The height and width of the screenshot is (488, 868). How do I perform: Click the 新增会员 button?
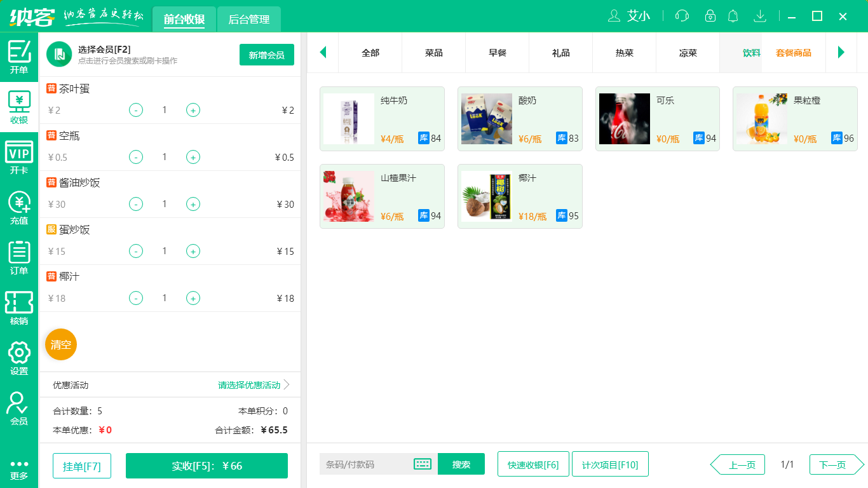coord(266,55)
